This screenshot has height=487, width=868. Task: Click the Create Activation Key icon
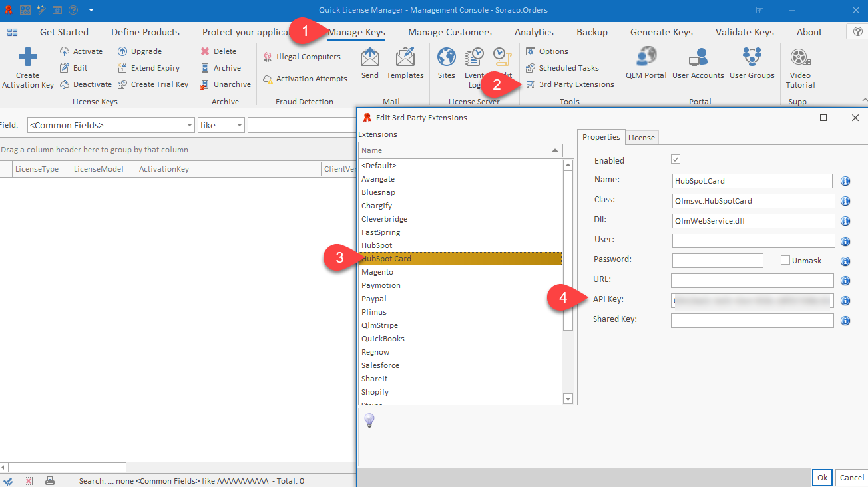tap(28, 57)
